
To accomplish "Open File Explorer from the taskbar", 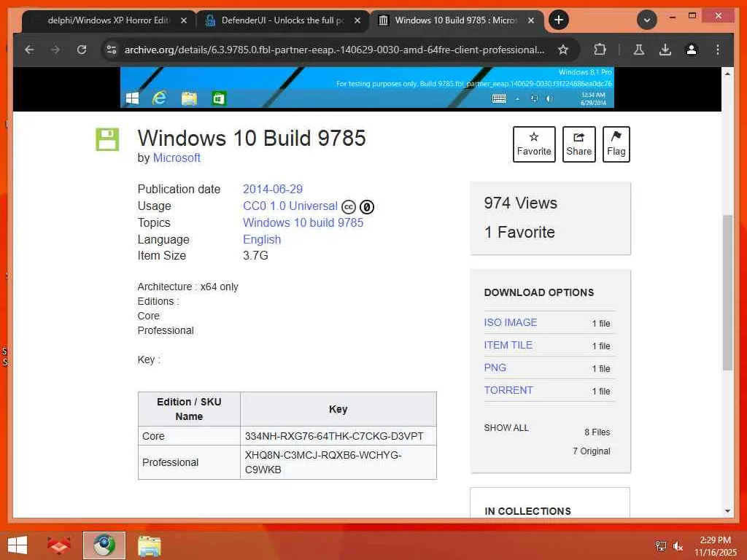I will (x=149, y=545).
